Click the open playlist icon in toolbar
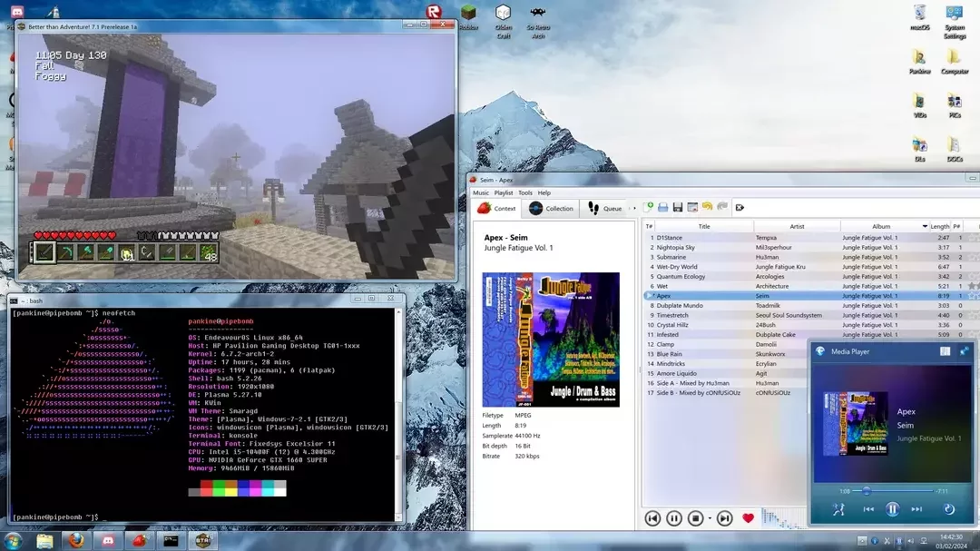The width and height of the screenshot is (980, 551). pos(662,207)
